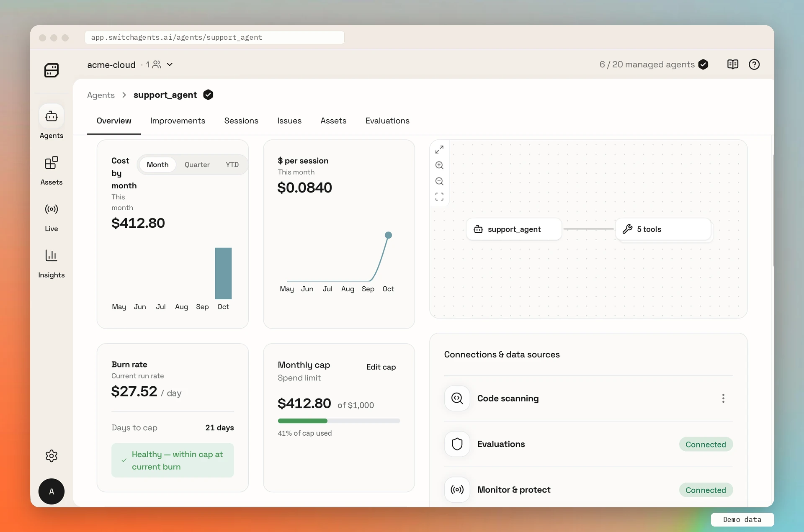Click the Healthy within cap status banner
The image size is (804, 532).
pyautogui.click(x=173, y=460)
